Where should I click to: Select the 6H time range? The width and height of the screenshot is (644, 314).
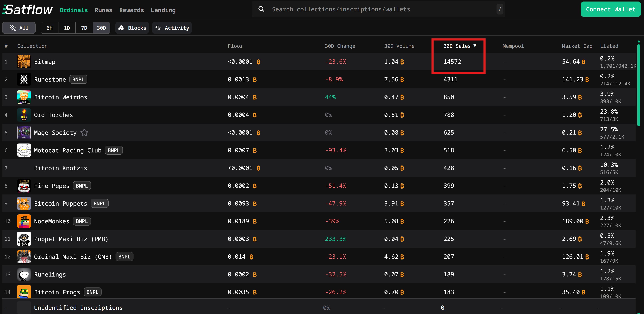click(49, 28)
